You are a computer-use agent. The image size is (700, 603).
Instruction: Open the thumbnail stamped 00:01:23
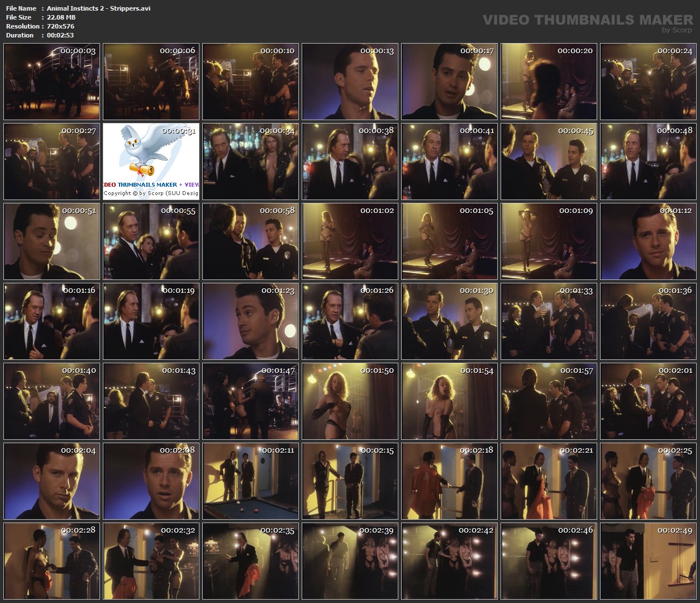coord(251,321)
